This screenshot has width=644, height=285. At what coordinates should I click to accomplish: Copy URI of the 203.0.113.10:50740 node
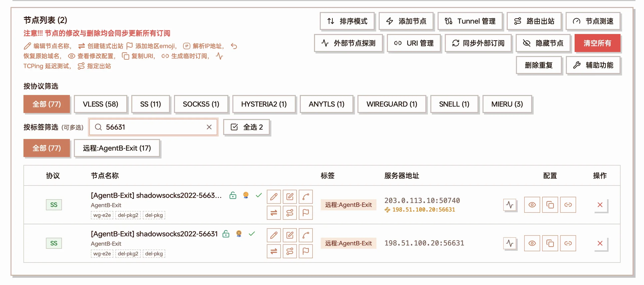pyautogui.click(x=550, y=205)
